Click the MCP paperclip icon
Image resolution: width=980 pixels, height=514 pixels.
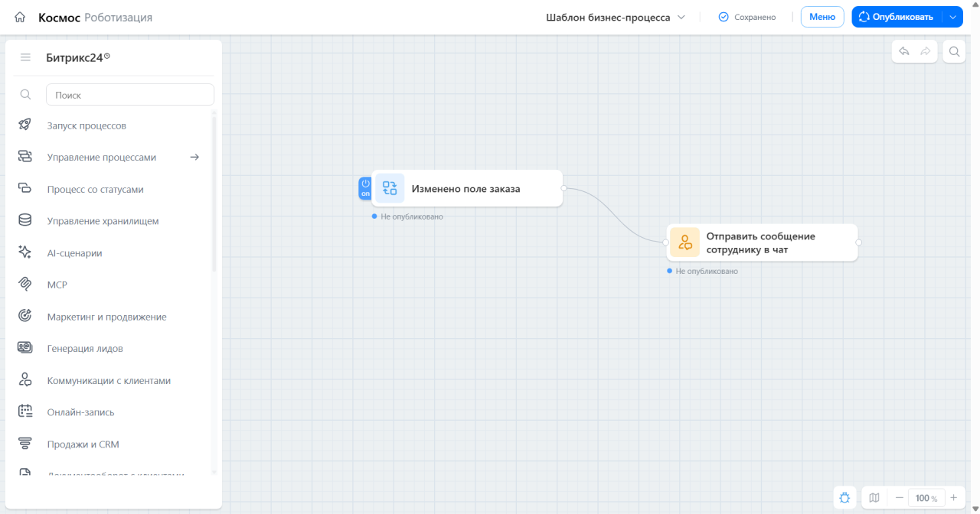point(24,285)
